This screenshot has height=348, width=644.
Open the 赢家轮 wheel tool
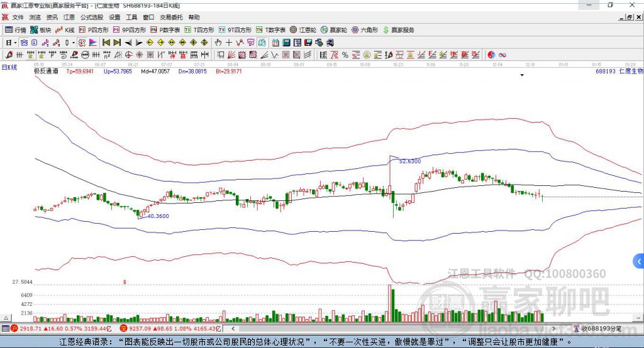(334, 30)
